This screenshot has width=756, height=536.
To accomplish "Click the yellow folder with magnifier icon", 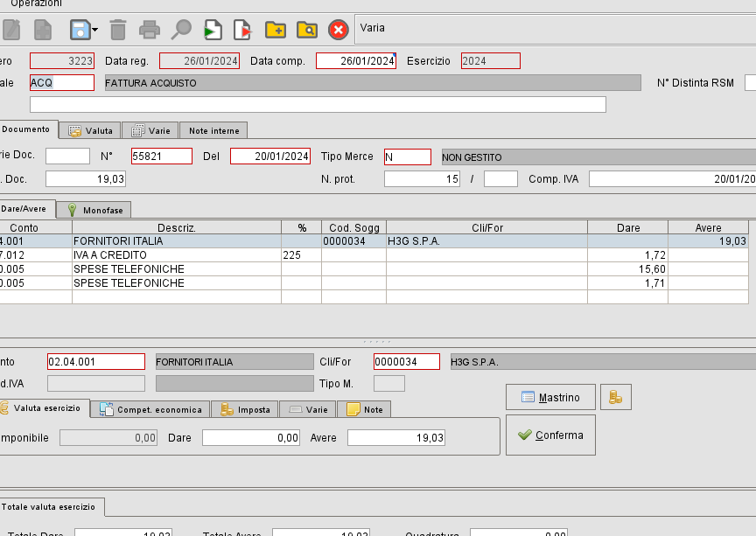I will [307, 30].
